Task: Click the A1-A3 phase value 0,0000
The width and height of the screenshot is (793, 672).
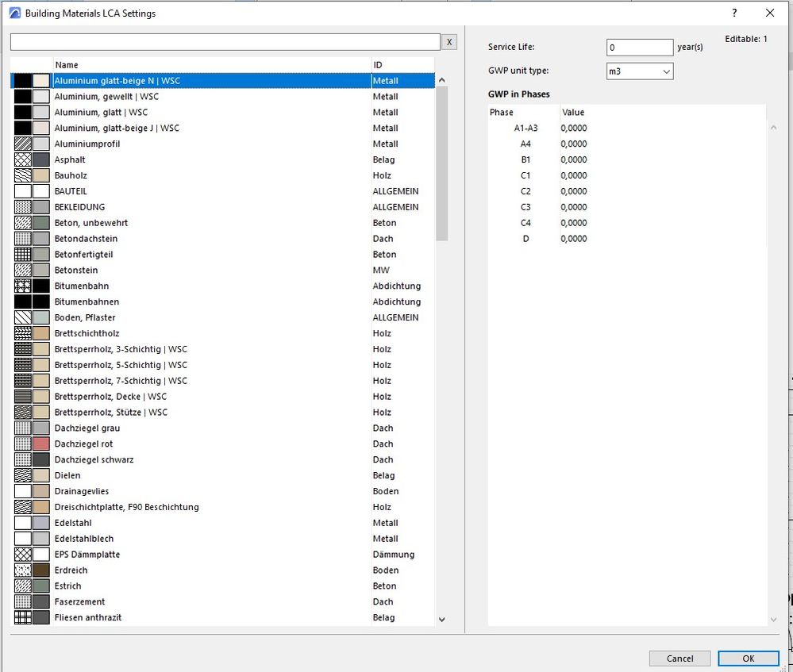Action: (574, 128)
